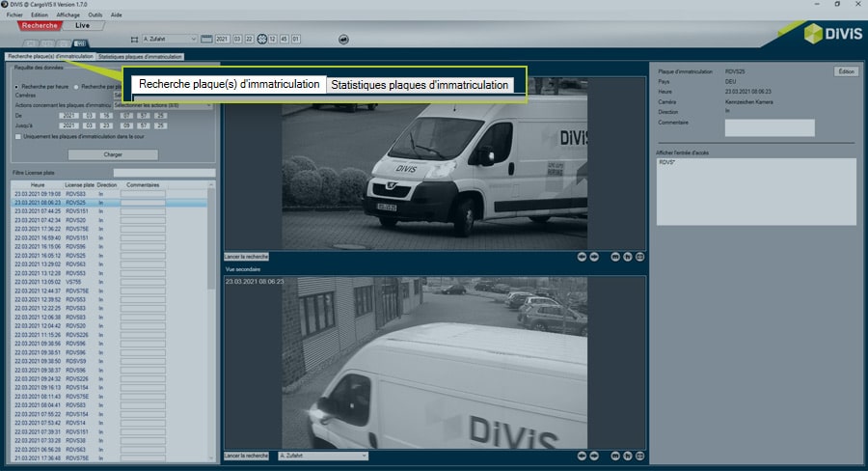The image size is (868, 471).
Task: Click the Commentaire text box in the details panel
Action: click(770, 128)
